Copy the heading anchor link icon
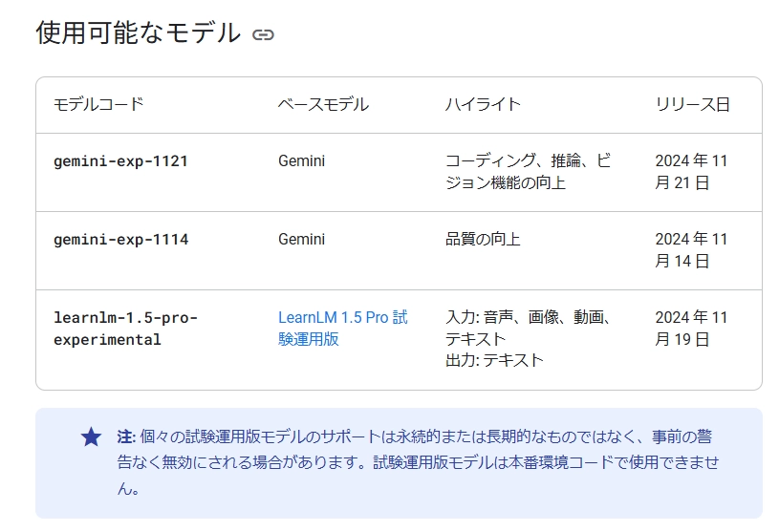779x532 pixels. [263, 34]
